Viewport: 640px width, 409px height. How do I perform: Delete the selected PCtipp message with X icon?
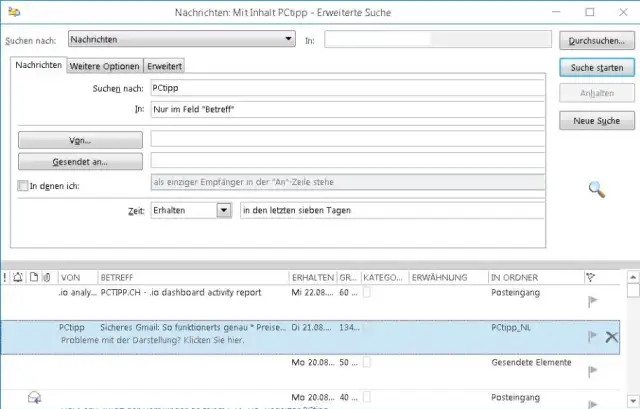click(612, 337)
